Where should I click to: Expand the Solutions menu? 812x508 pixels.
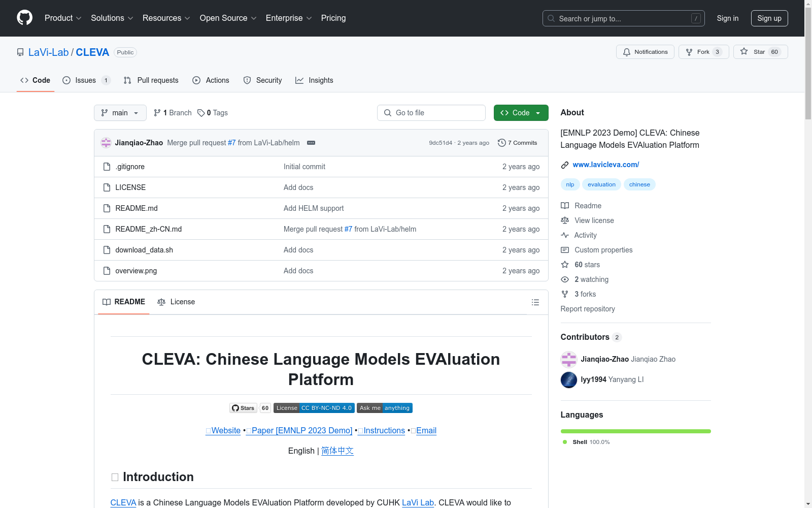pyautogui.click(x=112, y=18)
